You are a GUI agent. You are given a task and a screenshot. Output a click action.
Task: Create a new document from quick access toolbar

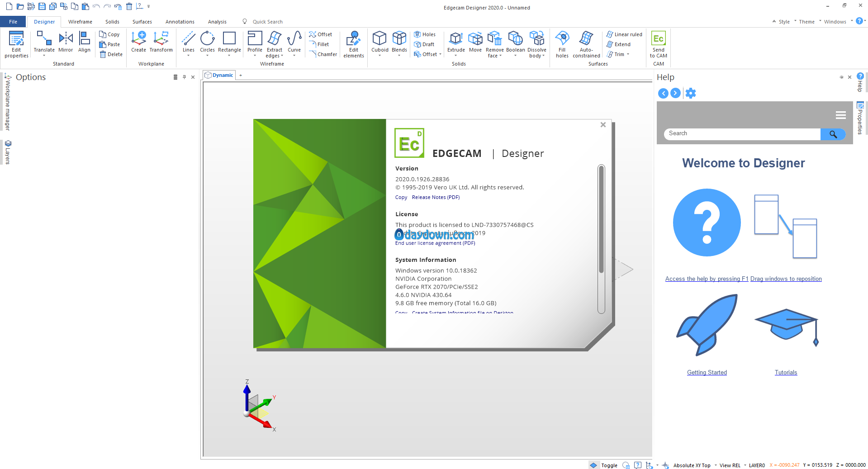(x=9, y=6)
